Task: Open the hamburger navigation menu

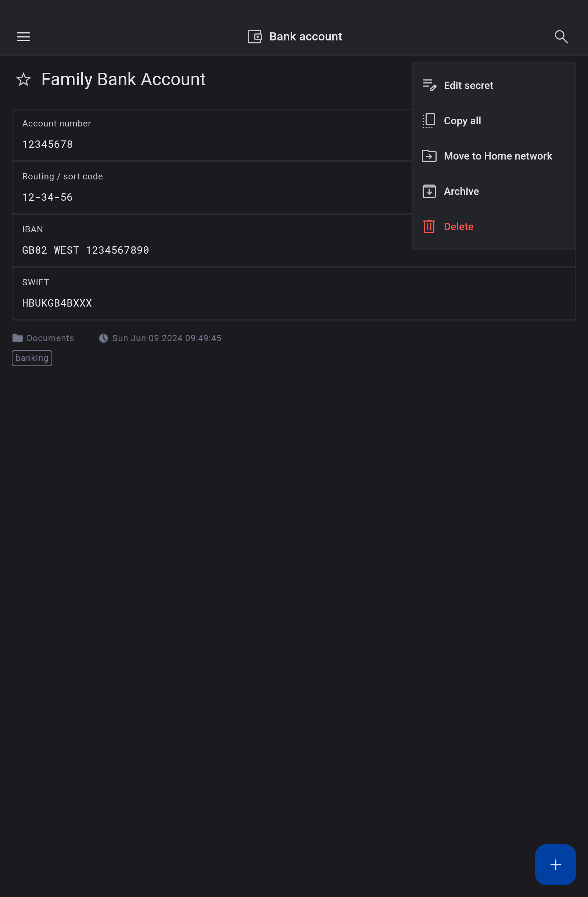Action: click(24, 36)
